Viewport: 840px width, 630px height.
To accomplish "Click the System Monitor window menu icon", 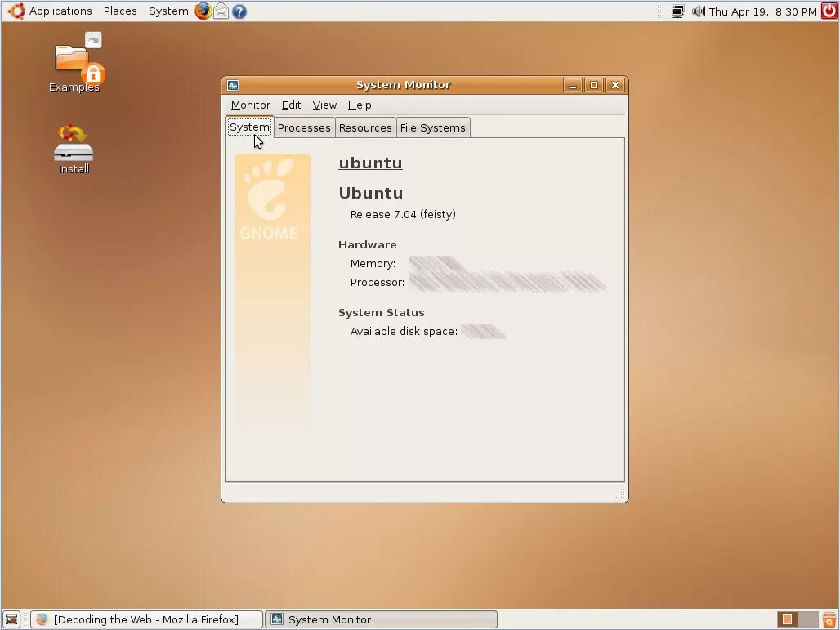I will (x=233, y=85).
